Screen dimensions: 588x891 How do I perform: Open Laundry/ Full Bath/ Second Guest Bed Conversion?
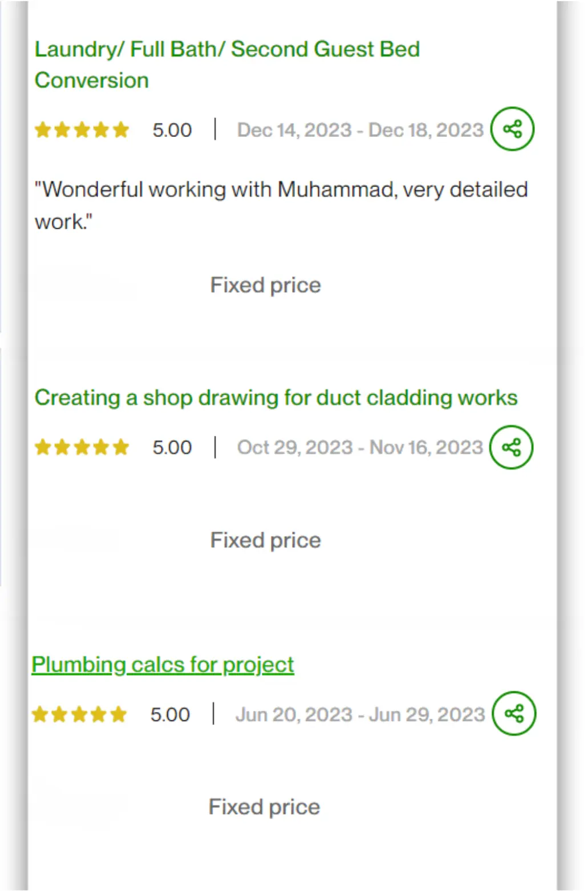pos(227,64)
